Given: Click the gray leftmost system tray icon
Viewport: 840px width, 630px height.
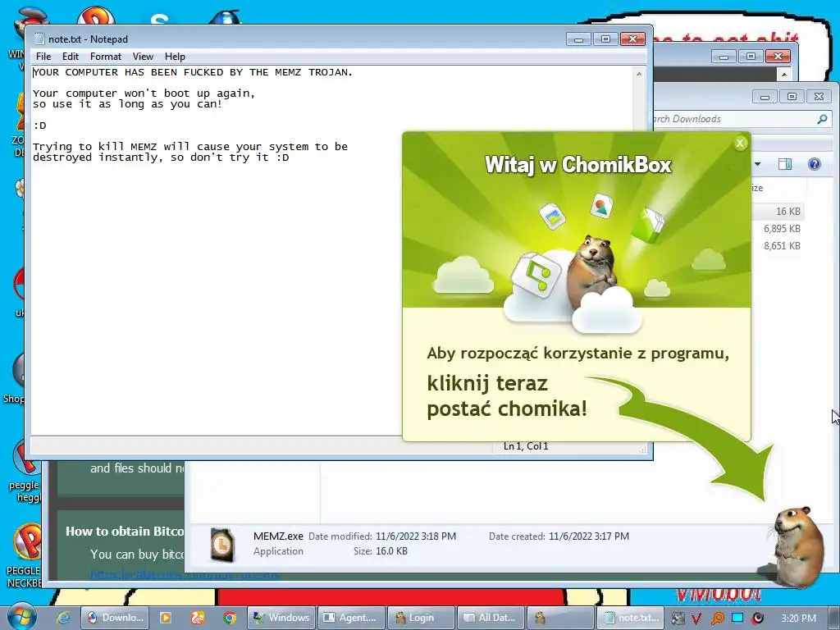Looking at the screenshot, I should coord(678,619).
